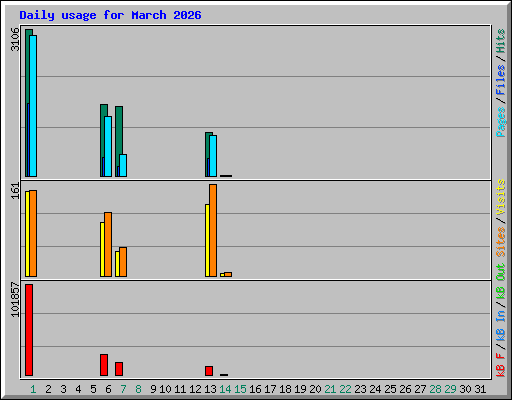Click the red kB bar for day 13
Image resolution: width=512 pixels, height=400 pixels.
click(209, 371)
